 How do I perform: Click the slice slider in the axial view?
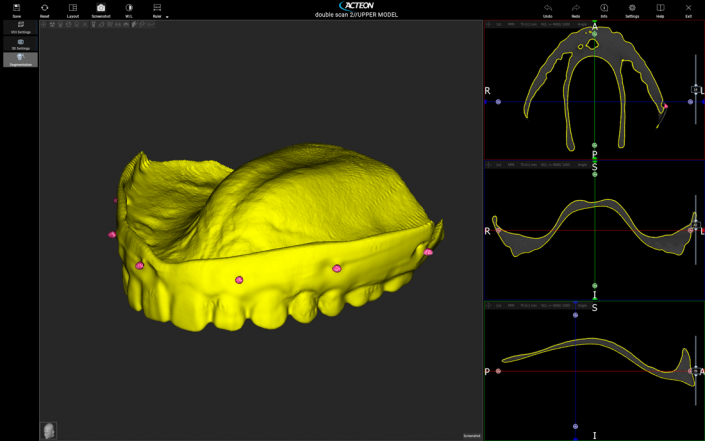(696, 90)
